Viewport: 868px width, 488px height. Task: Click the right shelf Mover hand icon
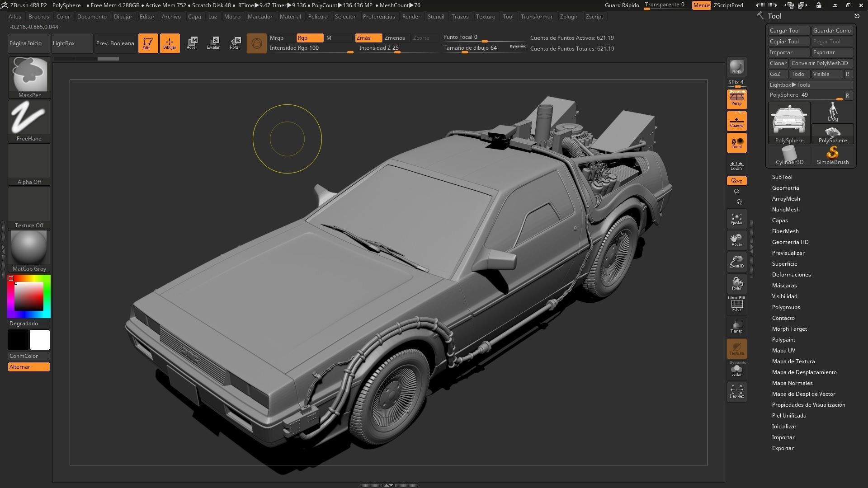point(736,240)
